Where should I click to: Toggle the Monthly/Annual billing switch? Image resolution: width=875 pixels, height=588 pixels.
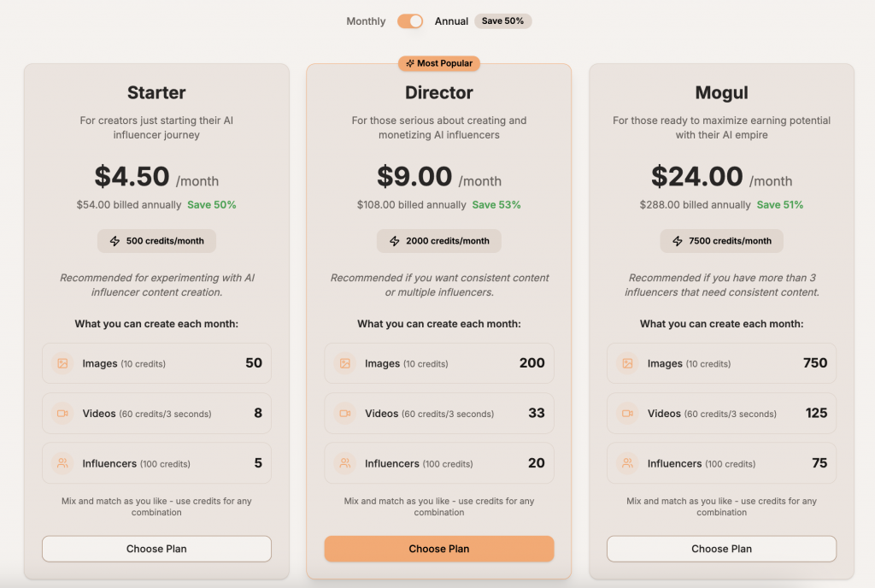pos(410,21)
